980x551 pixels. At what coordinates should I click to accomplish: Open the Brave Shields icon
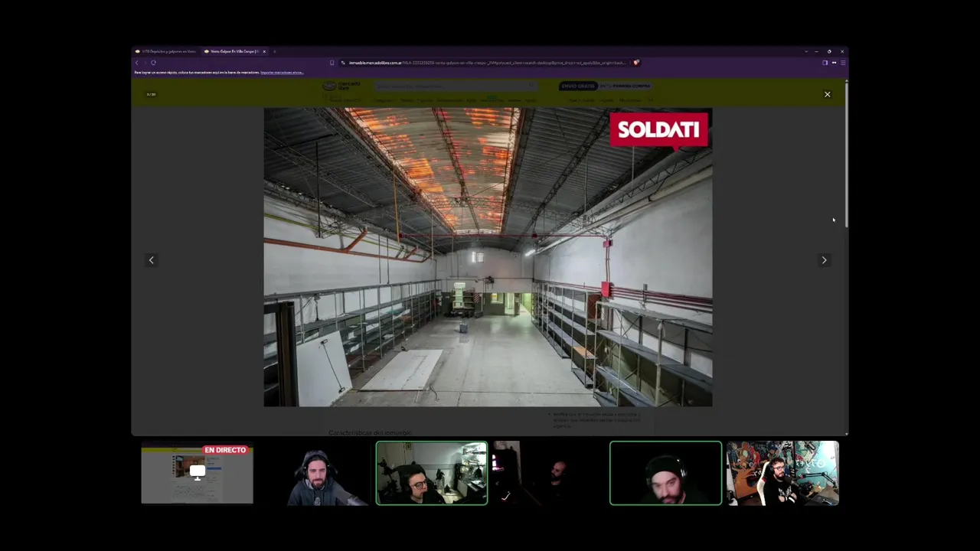tap(636, 63)
